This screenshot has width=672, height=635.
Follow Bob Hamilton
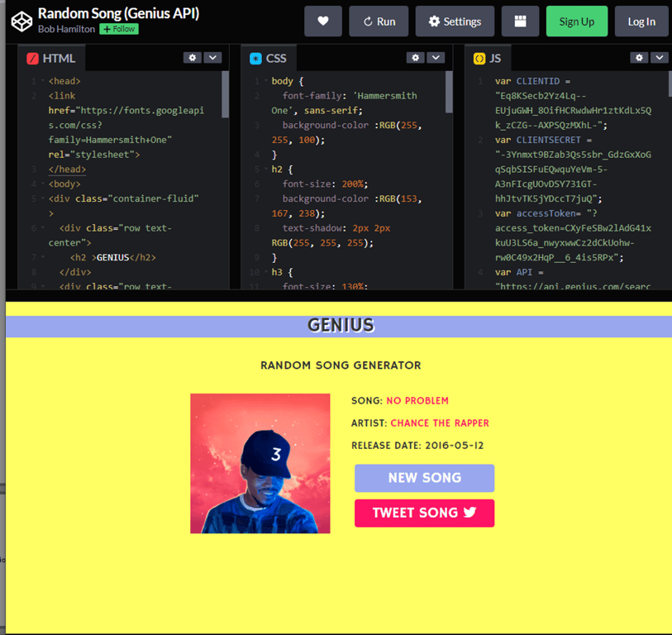(x=119, y=29)
